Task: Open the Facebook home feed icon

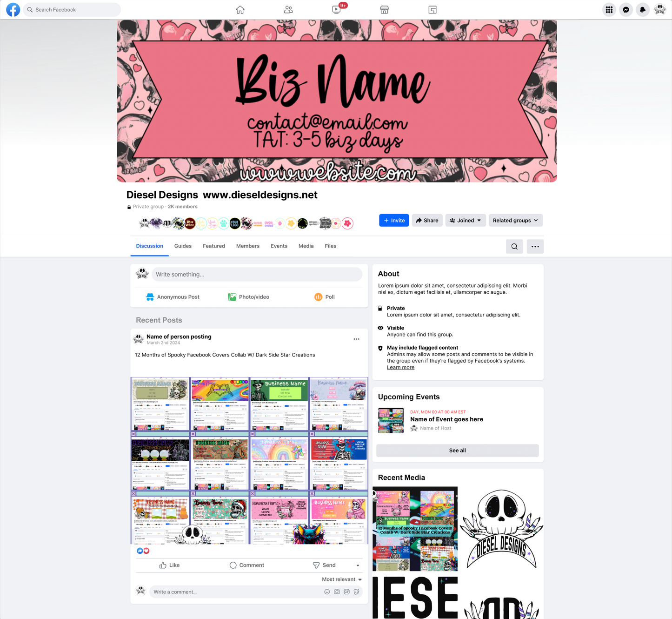Action: tap(240, 10)
